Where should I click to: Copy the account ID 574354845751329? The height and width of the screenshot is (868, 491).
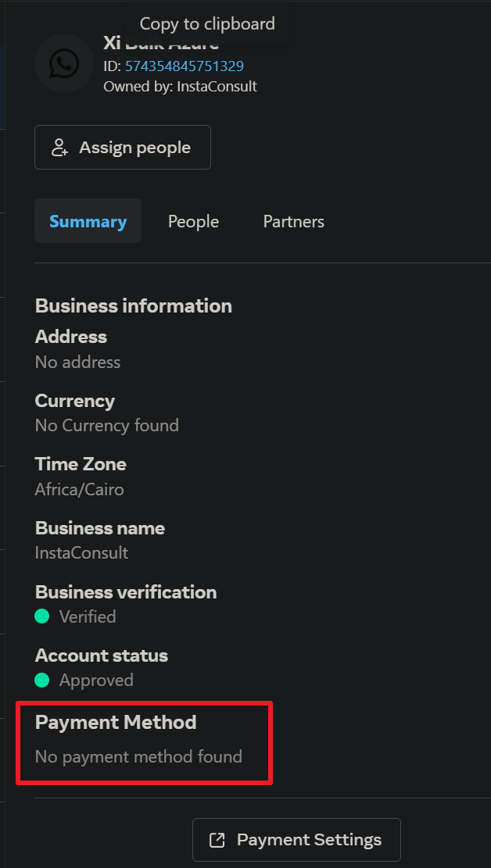185,66
